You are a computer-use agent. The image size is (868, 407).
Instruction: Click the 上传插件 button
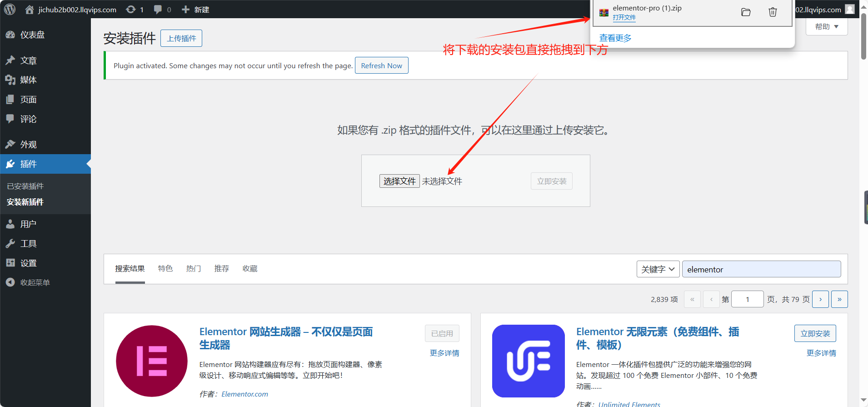tap(181, 38)
